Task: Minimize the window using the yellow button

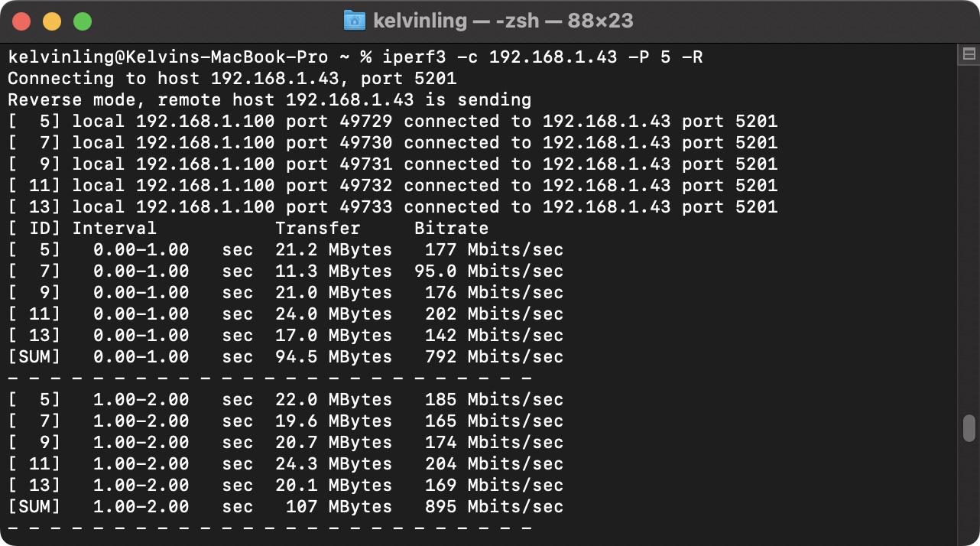Action: pyautogui.click(x=52, y=21)
